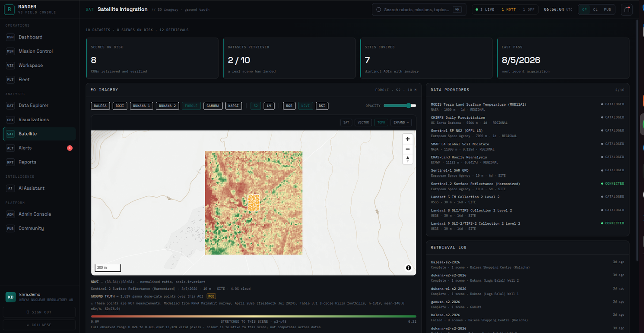The image size is (644, 333).
Task: Click the ADM admin icon badge
Action: 10,214
